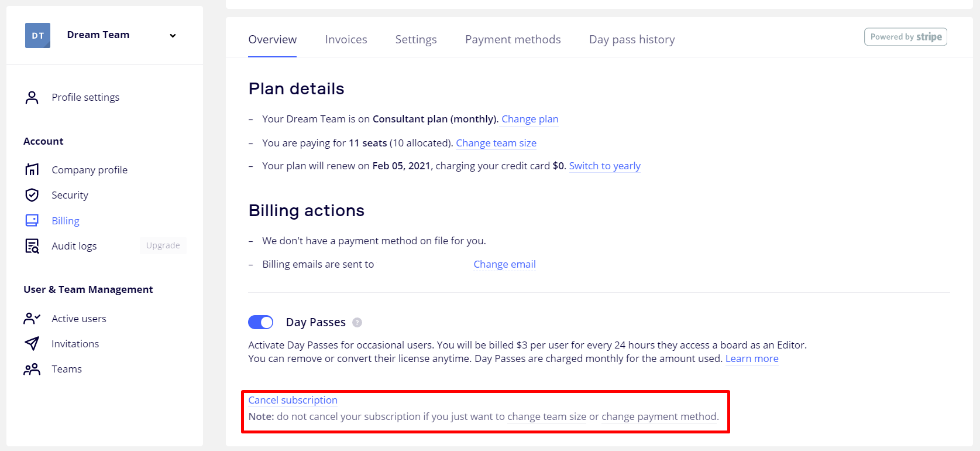
Task: Click the Company profile building icon
Action: tap(32, 170)
